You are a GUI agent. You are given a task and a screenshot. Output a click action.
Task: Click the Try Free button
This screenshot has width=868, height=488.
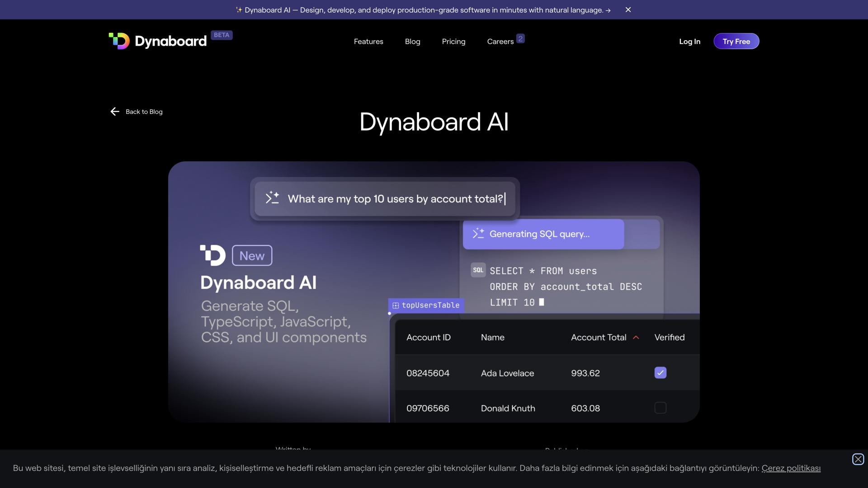(x=736, y=41)
